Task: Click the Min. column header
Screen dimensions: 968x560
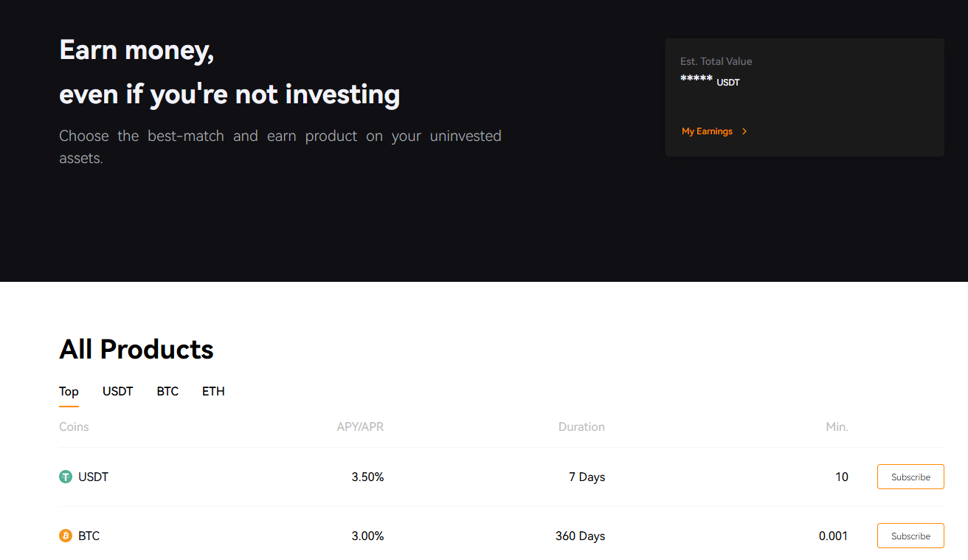Action: coord(837,427)
